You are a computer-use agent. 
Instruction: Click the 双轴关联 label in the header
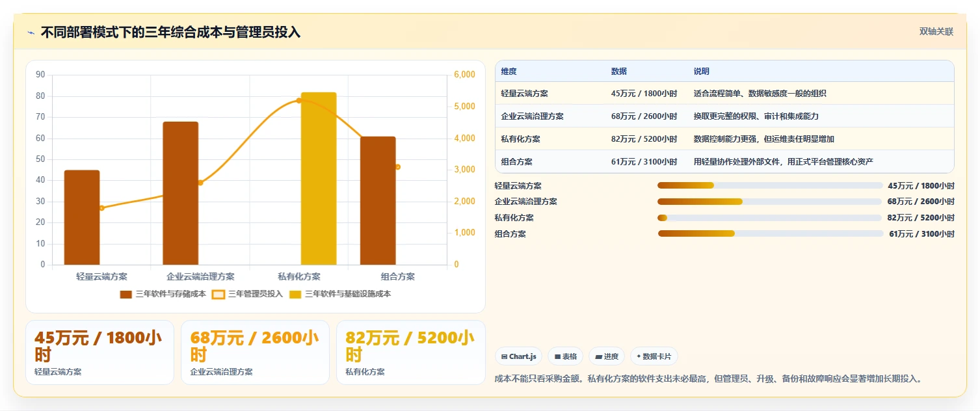[936, 31]
